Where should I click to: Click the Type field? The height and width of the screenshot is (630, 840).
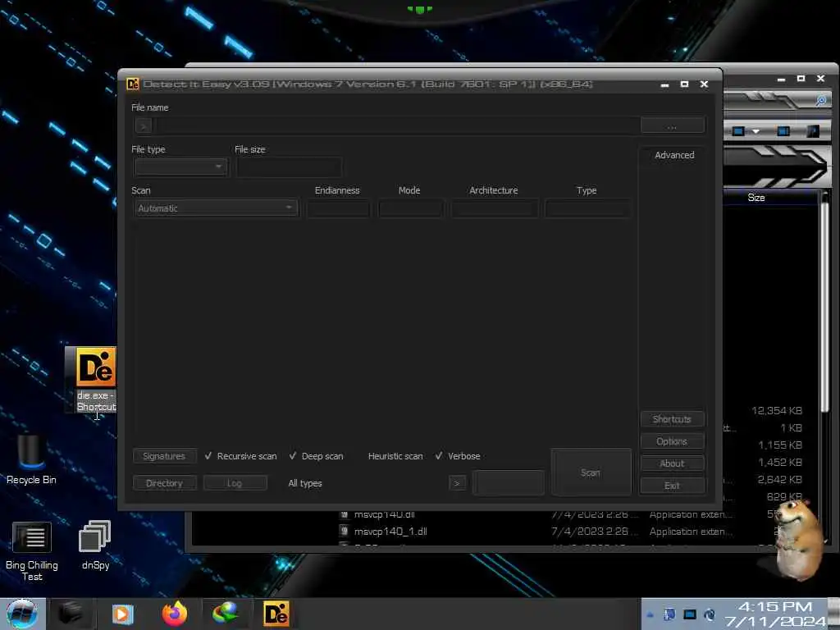[587, 208]
